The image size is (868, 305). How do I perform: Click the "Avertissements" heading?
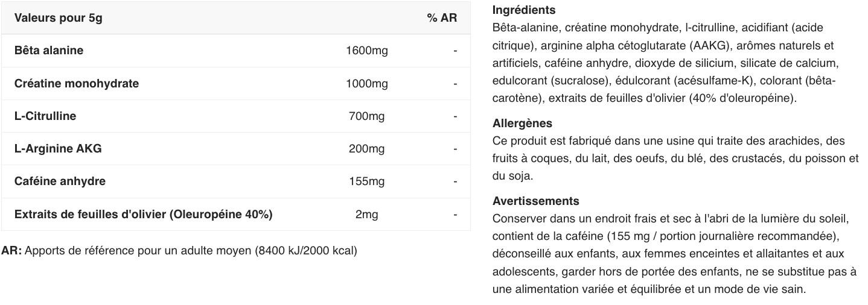pyautogui.click(x=535, y=201)
